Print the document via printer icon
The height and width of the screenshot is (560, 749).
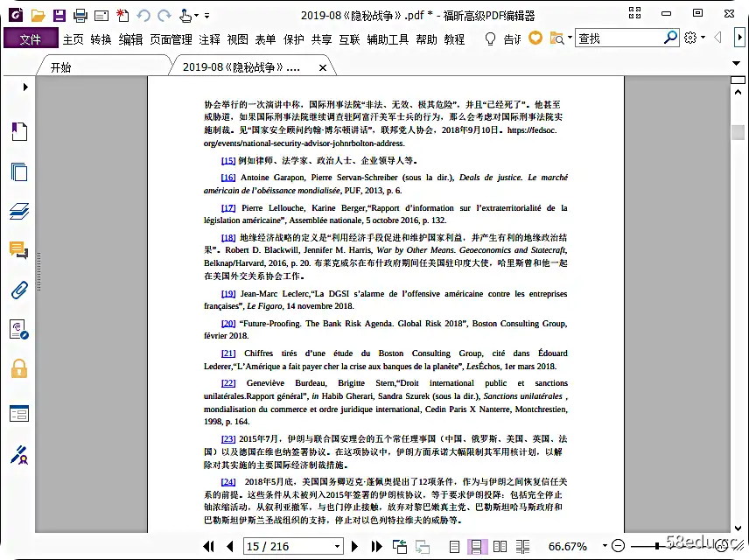(x=80, y=16)
